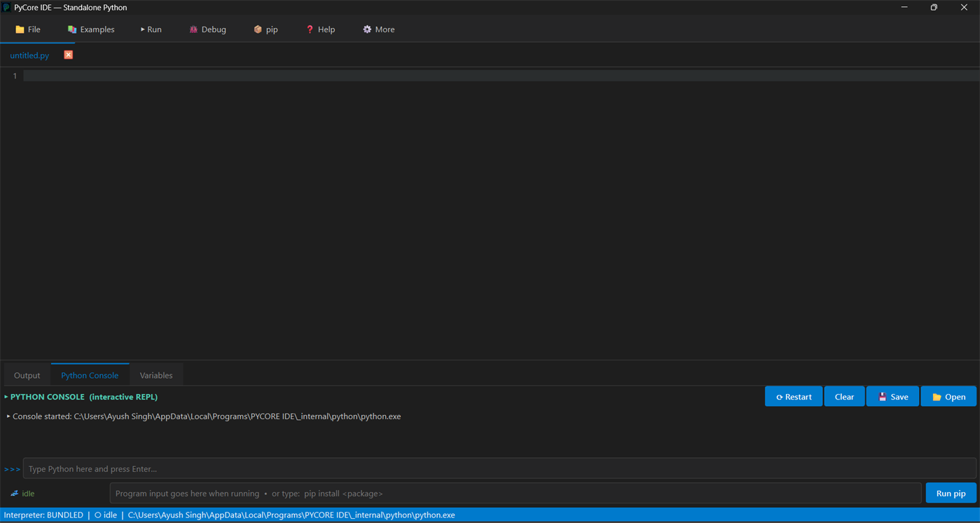This screenshot has width=980, height=523.
Task: Click 'Interpreter: BUNDLED' in status bar
Action: [x=43, y=515]
